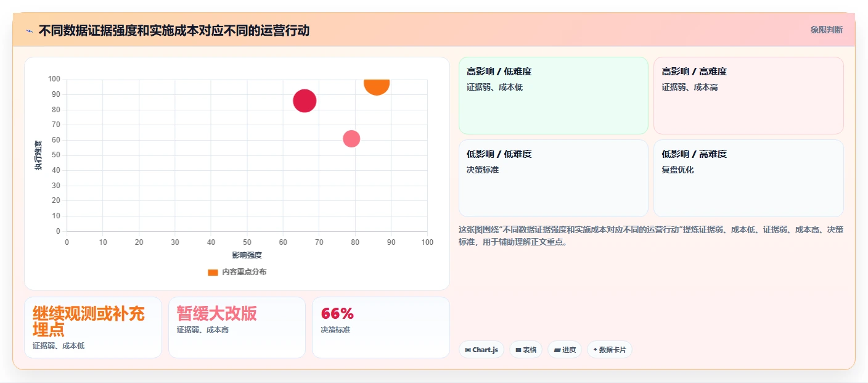
Task: Click the icon inside Chart.js chip
Action: pyautogui.click(x=468, y=350)
